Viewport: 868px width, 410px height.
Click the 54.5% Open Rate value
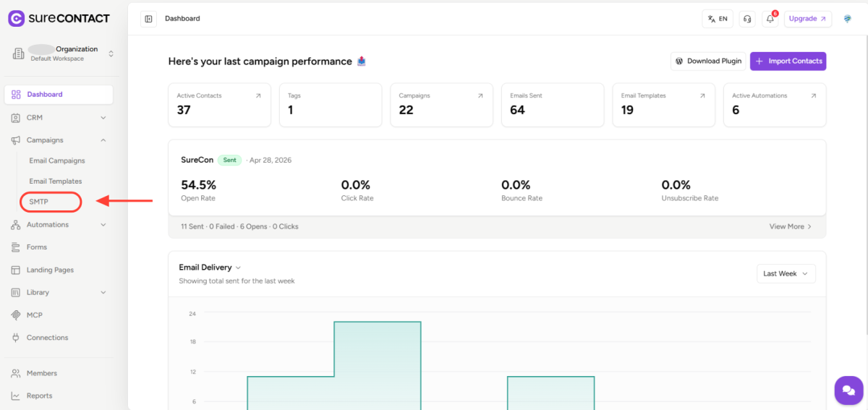(198, 185)
